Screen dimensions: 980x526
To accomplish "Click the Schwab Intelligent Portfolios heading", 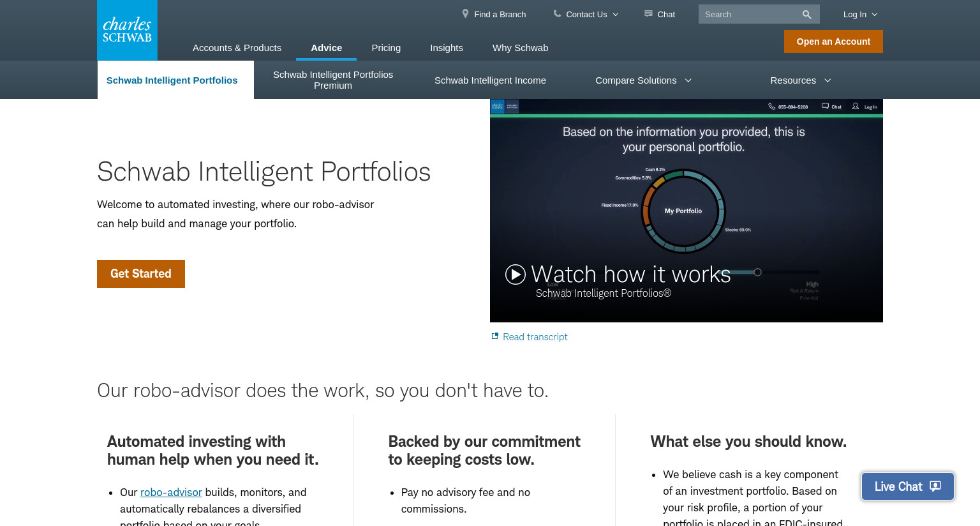I will click(264, 172).
